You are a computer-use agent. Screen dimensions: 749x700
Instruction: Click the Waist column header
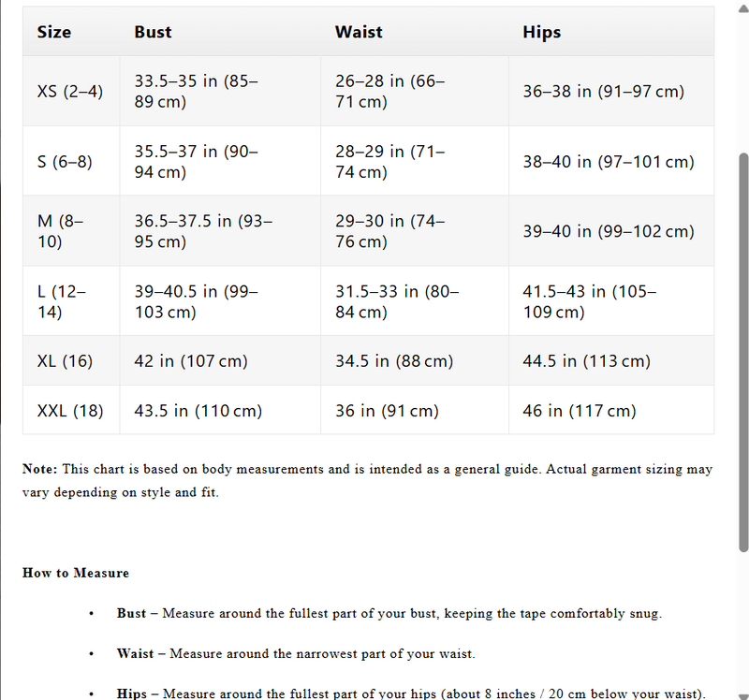pyautogui.click(x=359, y=32)
